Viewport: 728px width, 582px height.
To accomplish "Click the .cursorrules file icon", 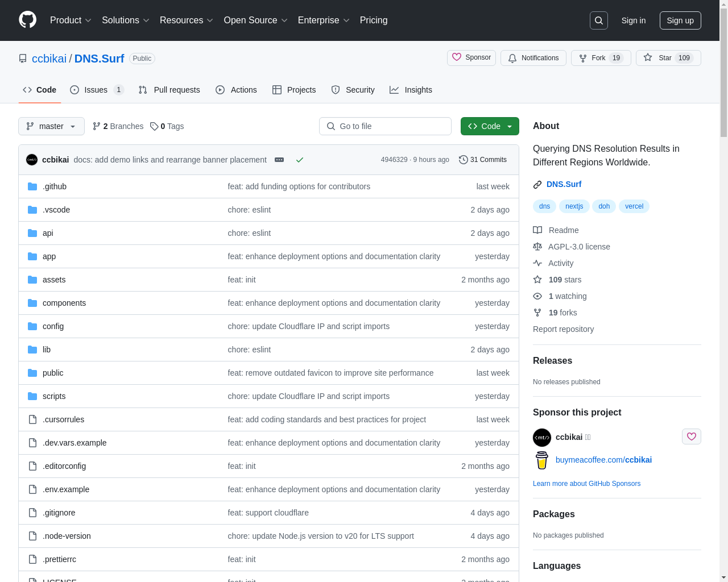I will click(x=32, y=419).
